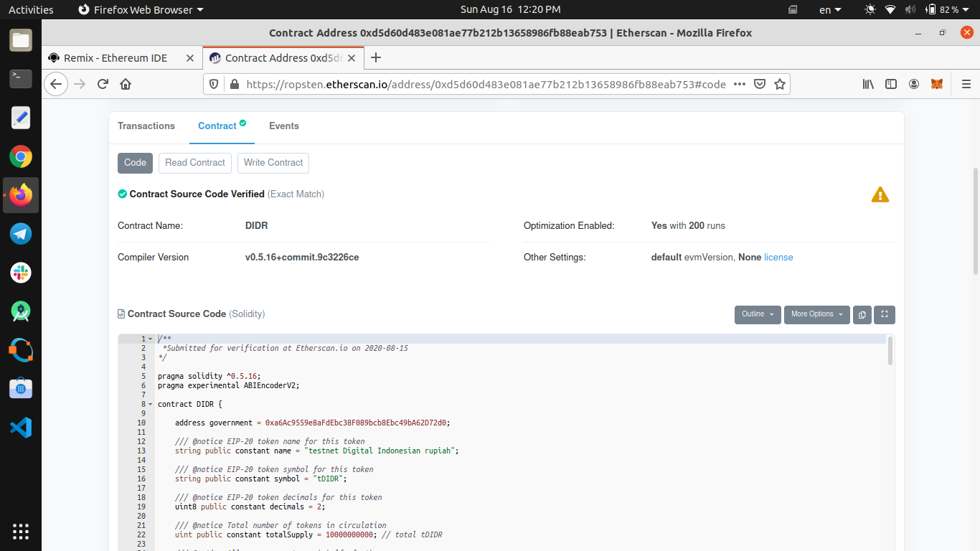Close the Remix - Ethereum IDE tab

(x=190, y=58)
